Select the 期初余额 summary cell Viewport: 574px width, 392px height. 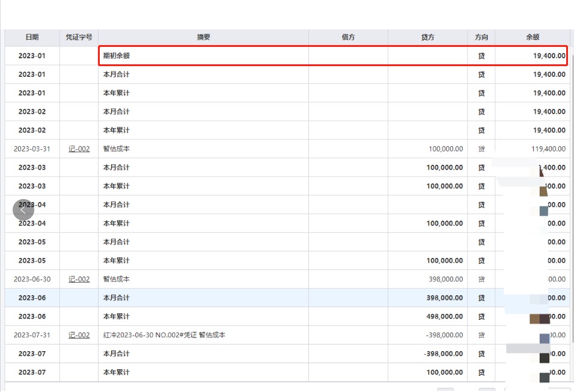(x=203, y=56)
